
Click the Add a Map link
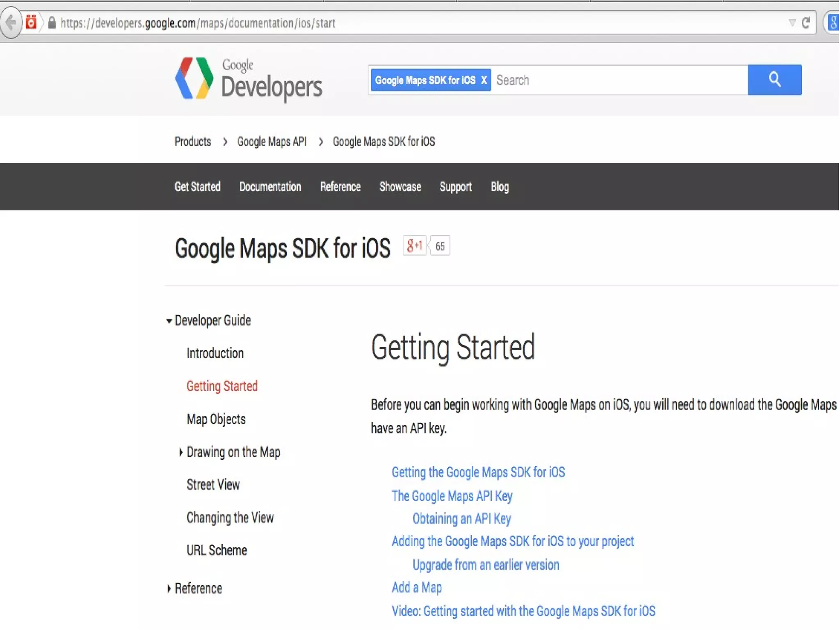pyautogui.click(x=416, y=587)
